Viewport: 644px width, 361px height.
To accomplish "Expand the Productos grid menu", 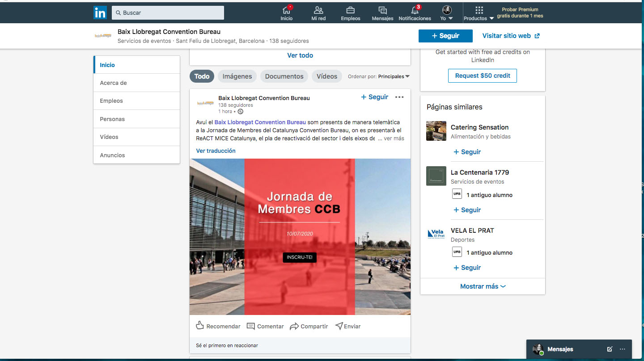I will (x=479, y=10).
